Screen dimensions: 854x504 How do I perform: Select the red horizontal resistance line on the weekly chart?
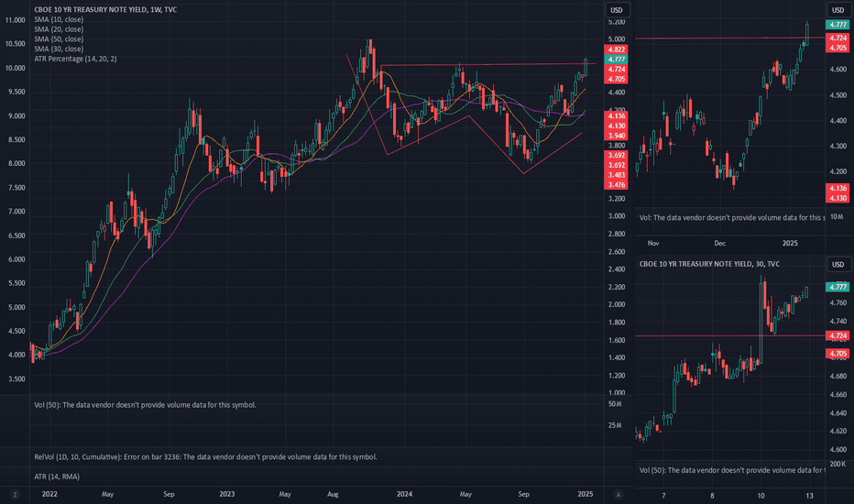coord(487,64)
